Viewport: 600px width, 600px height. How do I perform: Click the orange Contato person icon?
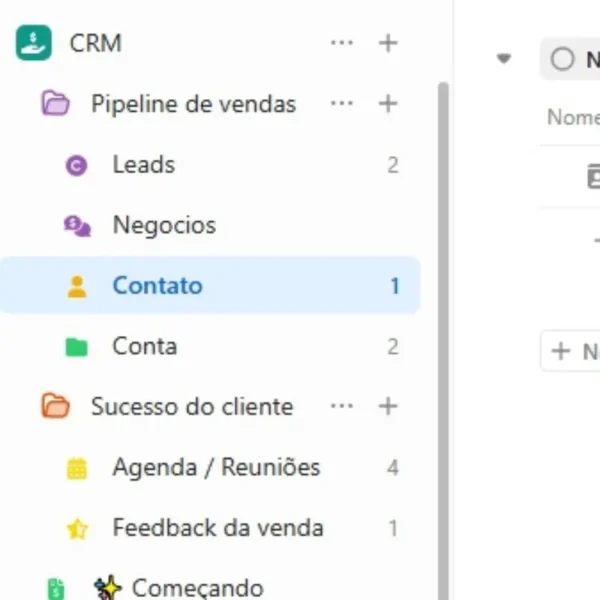tap(77, 286)
